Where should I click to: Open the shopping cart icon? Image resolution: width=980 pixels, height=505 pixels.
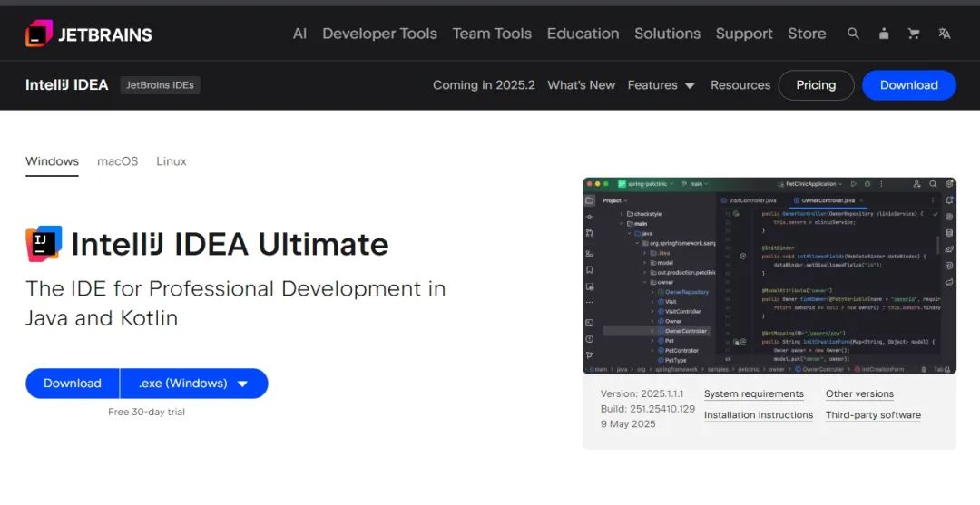coord(914,34)
